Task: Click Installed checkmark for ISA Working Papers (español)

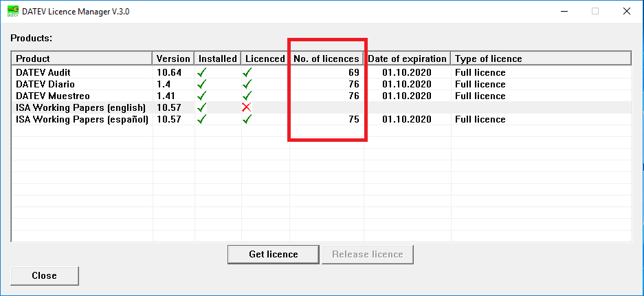Action: pyautogui.click(x=201, y=119)
